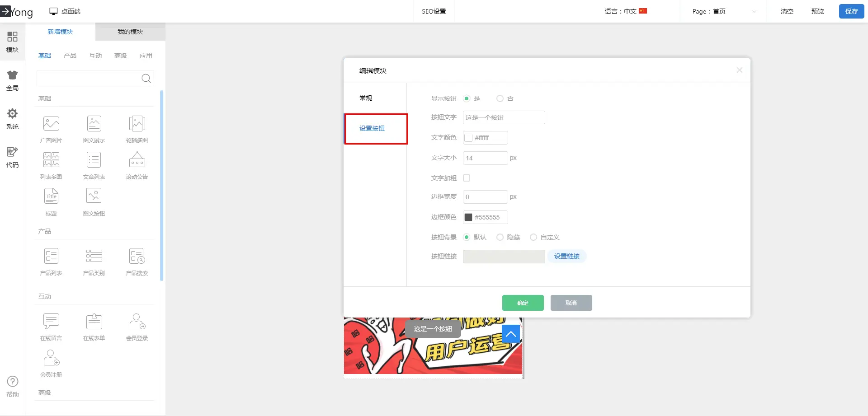Select 自定义 for 按钮背景

coord(533,237)
